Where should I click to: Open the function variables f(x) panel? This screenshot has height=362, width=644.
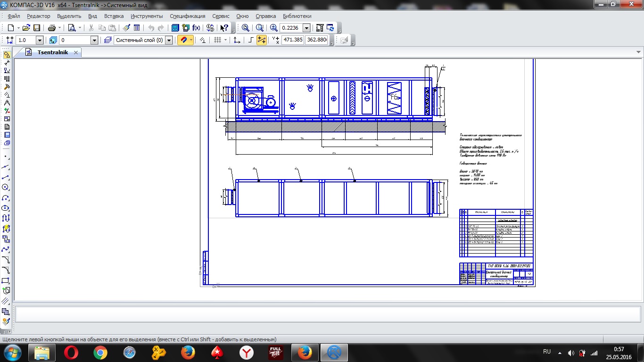[x=196, y=28]
